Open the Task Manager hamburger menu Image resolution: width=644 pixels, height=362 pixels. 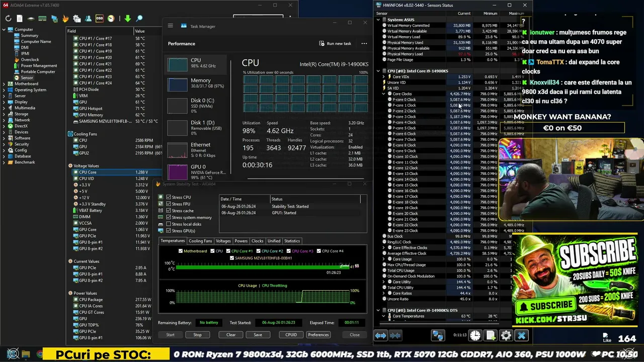point(171,26)
